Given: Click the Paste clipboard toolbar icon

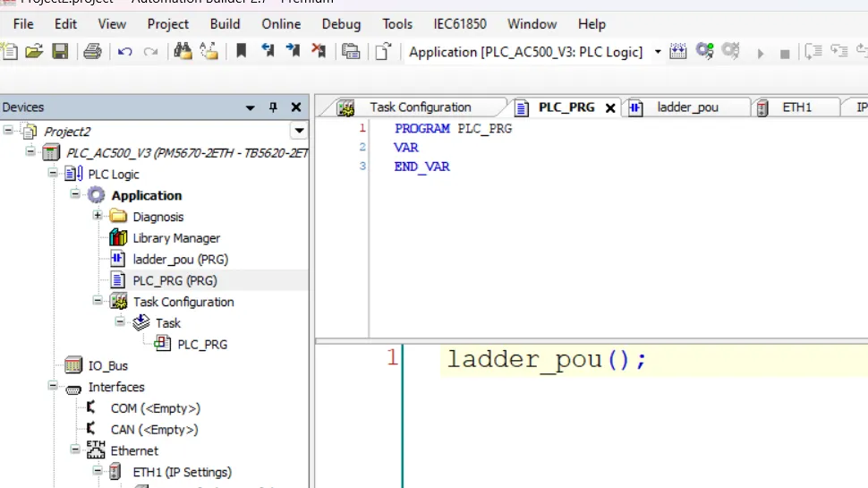Looking at the screenshot, I should click(351, 52).
